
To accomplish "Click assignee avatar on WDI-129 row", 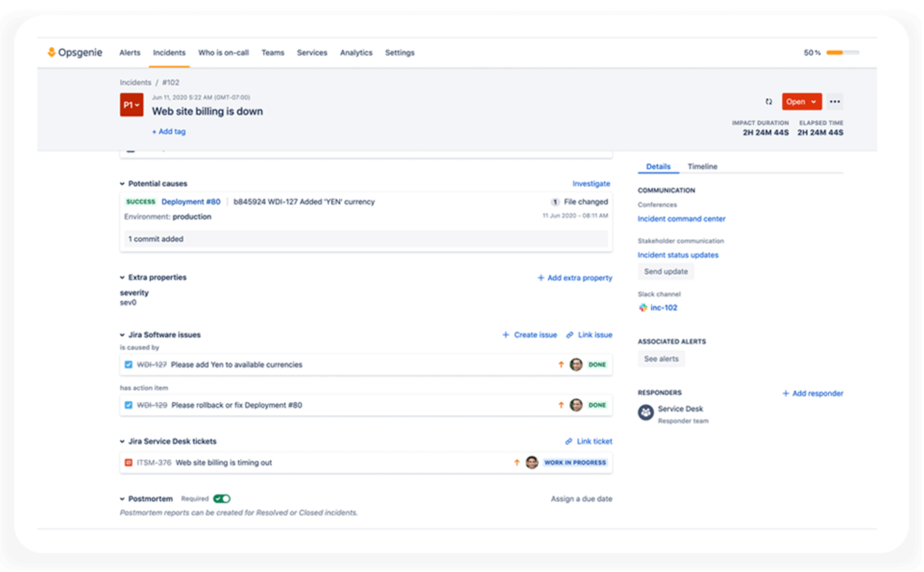I will tap(576, 405).
